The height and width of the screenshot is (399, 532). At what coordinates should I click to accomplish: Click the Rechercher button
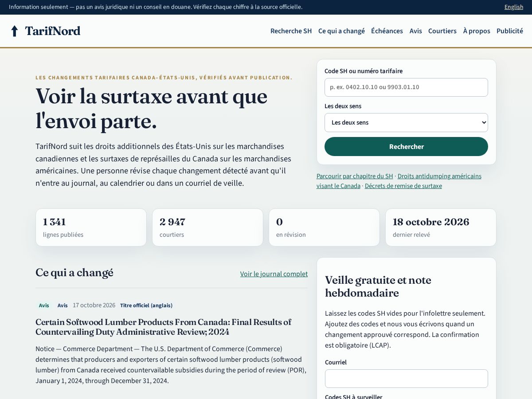[406, 147]
